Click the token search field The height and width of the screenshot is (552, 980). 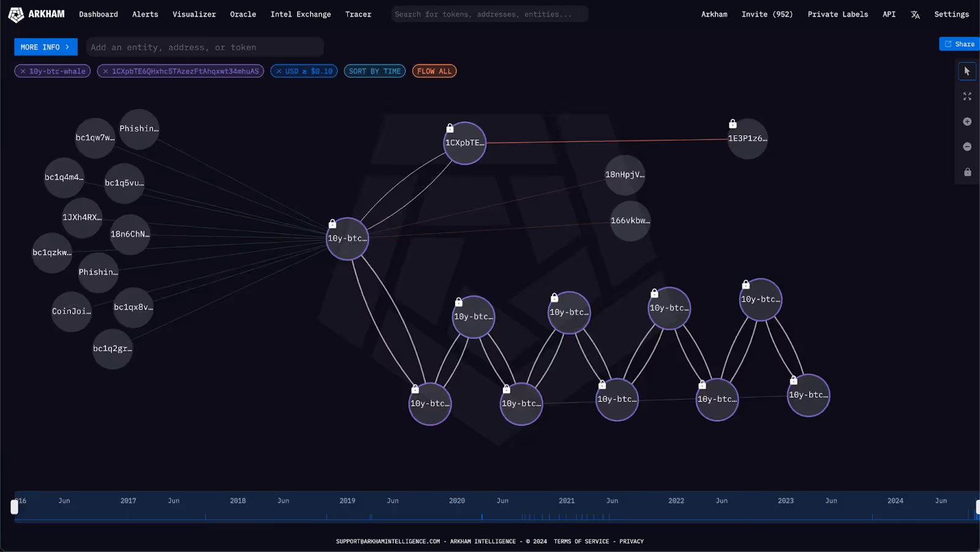click(x=489, y=13)
